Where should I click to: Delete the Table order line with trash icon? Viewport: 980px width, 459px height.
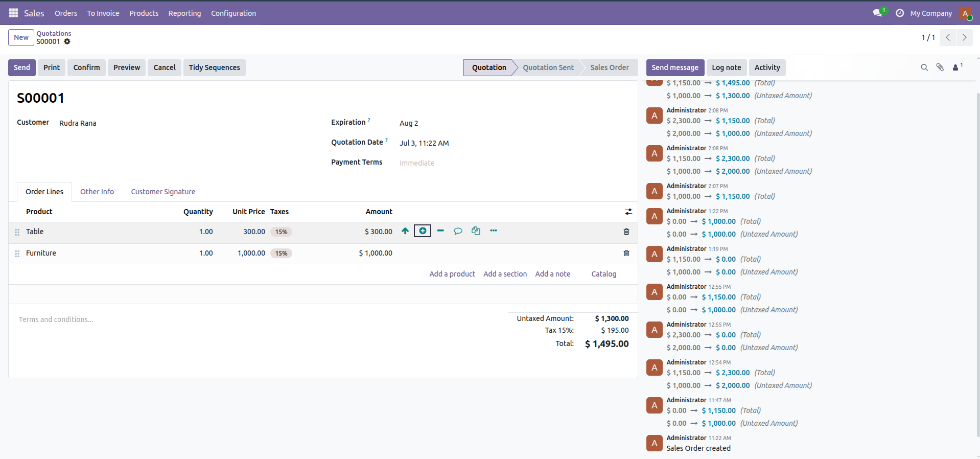click(x=626, y=232)
